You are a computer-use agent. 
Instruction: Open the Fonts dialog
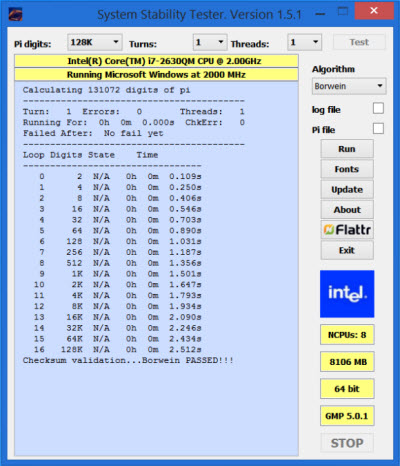pos(347,169)
